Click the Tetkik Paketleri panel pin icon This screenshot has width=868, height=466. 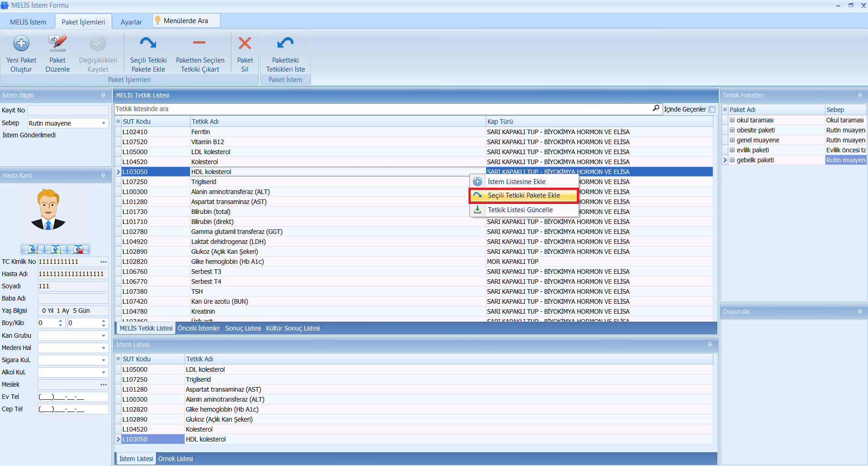tap(860, 95)
